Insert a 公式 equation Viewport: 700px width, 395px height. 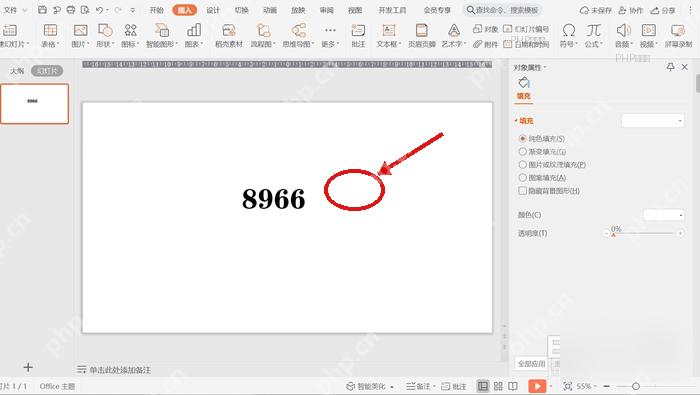593,36
